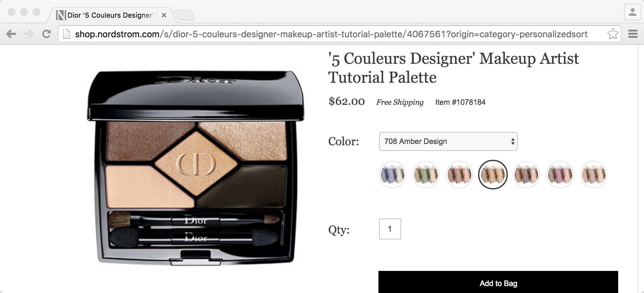Image resolution: width=644 pixels, height=293 pixels.
Task: Click the page info icon in address bar
Action: tap(66, 34)
